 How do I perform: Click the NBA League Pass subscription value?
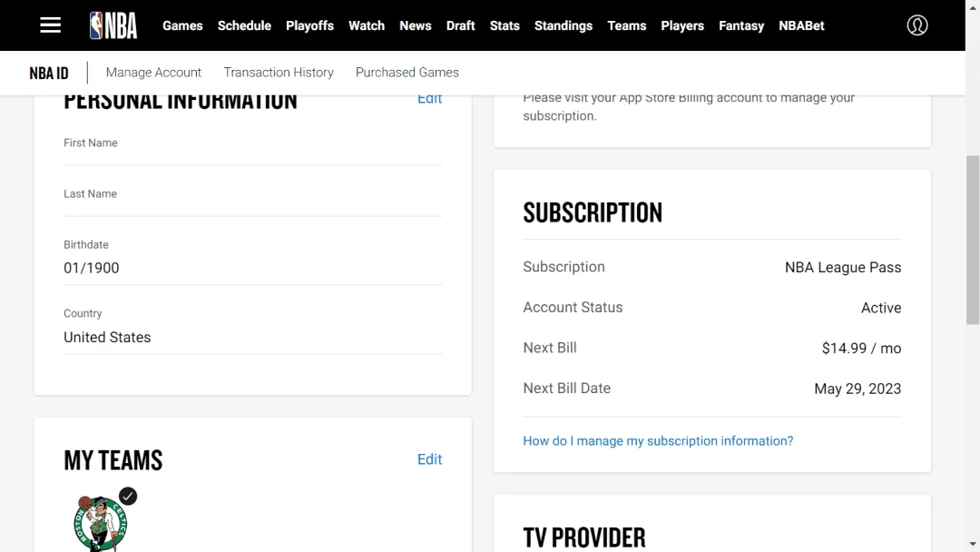[x=843, y=268]
